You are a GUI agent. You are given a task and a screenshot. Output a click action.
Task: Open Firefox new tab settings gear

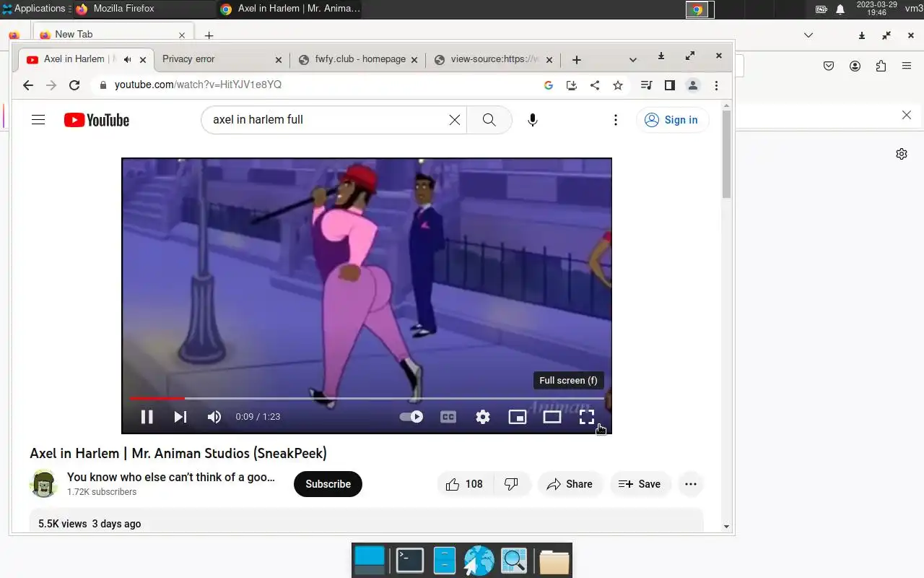pos(902,154)
